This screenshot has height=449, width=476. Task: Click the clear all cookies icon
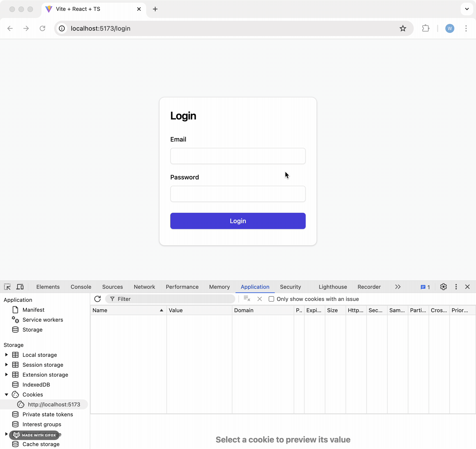coord(247,299)
